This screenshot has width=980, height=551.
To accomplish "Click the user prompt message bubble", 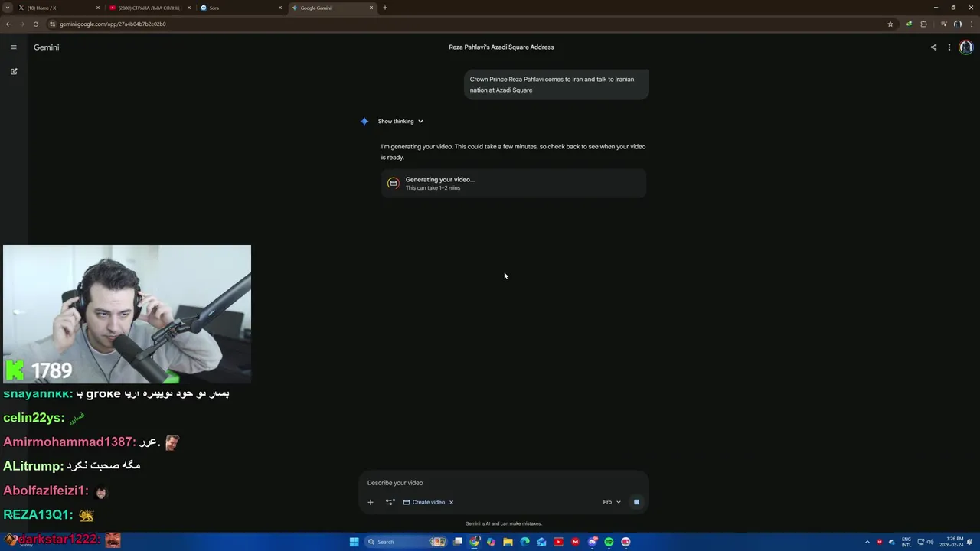I will point(557,84).
